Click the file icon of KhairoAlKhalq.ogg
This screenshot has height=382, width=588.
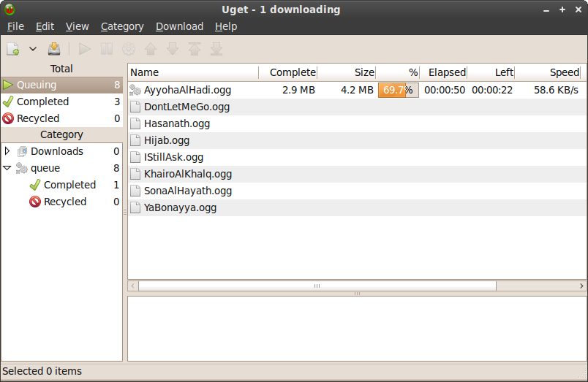(135, 174)
